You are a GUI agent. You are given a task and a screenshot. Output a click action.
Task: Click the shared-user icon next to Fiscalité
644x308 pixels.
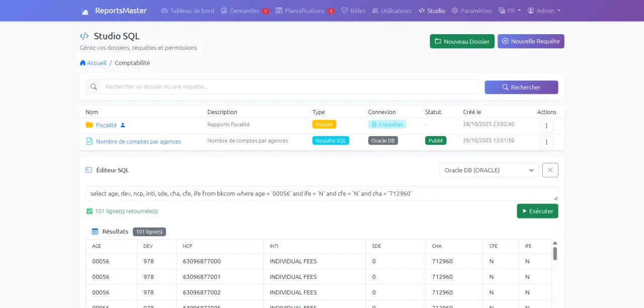click(123, 125)
